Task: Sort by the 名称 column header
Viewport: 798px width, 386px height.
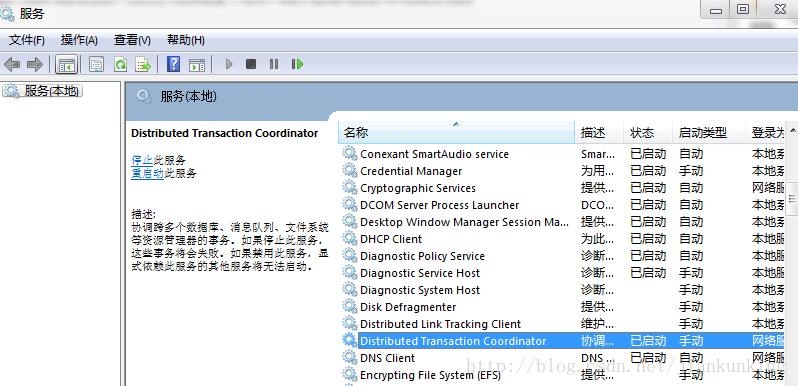Action: tap(457, 133)
